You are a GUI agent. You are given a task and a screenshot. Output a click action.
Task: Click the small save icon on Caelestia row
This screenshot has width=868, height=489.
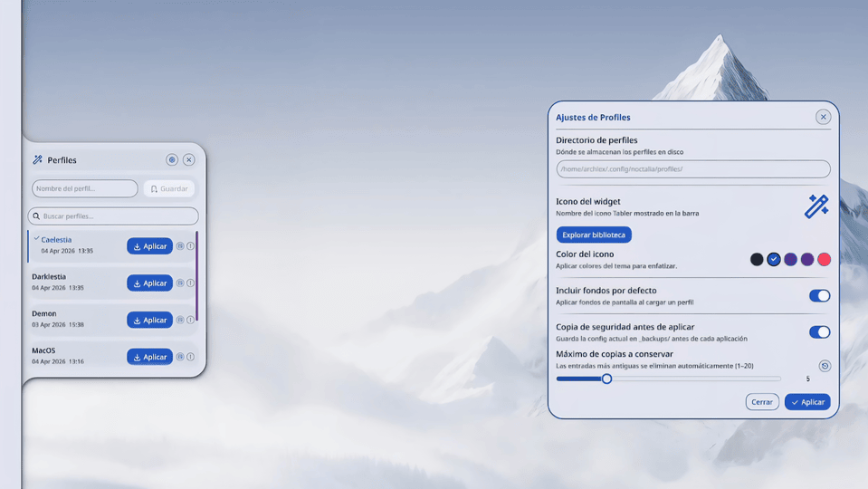point(180,246)
